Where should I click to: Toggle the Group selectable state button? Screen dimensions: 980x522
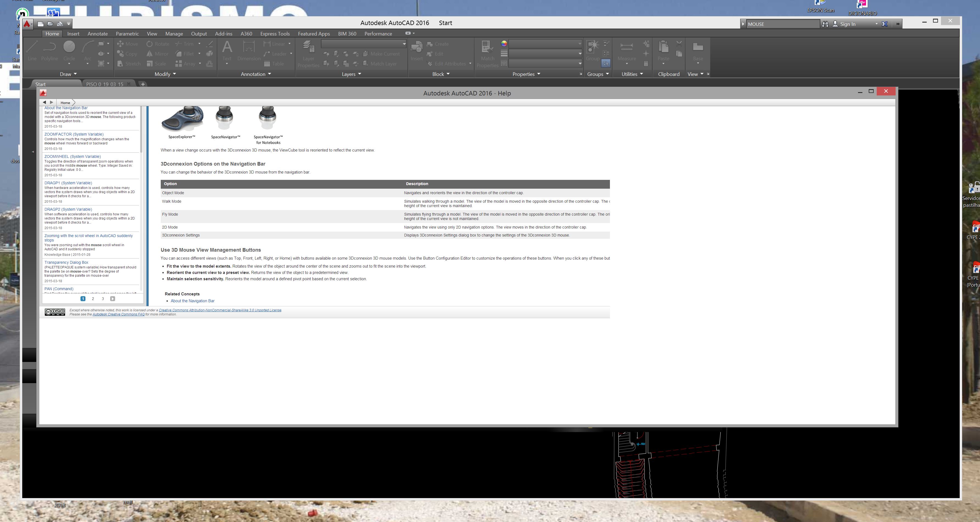(606, 63)
